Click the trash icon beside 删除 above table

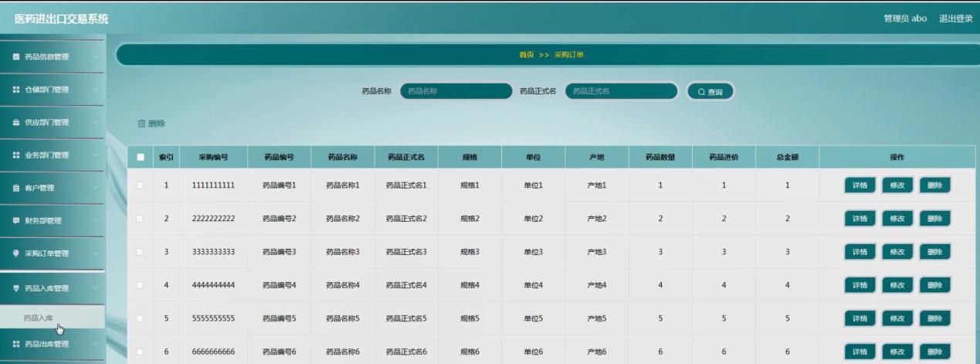[x=141, y=123]
